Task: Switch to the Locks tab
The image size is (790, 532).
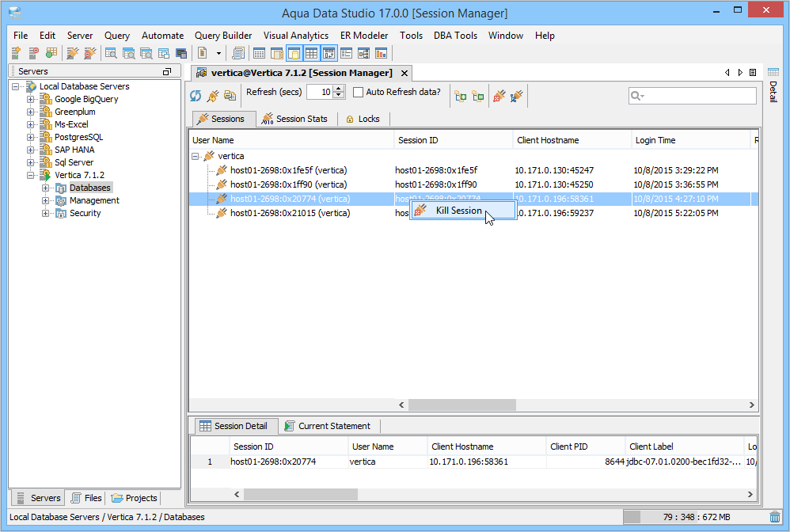Action: coord(363,119)
